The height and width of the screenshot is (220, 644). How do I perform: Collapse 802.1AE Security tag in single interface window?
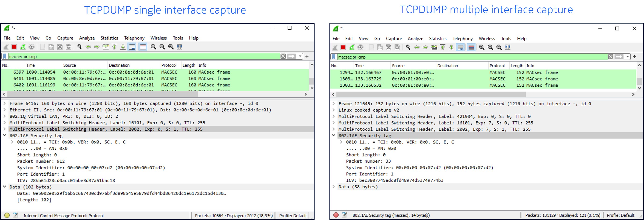4,135
